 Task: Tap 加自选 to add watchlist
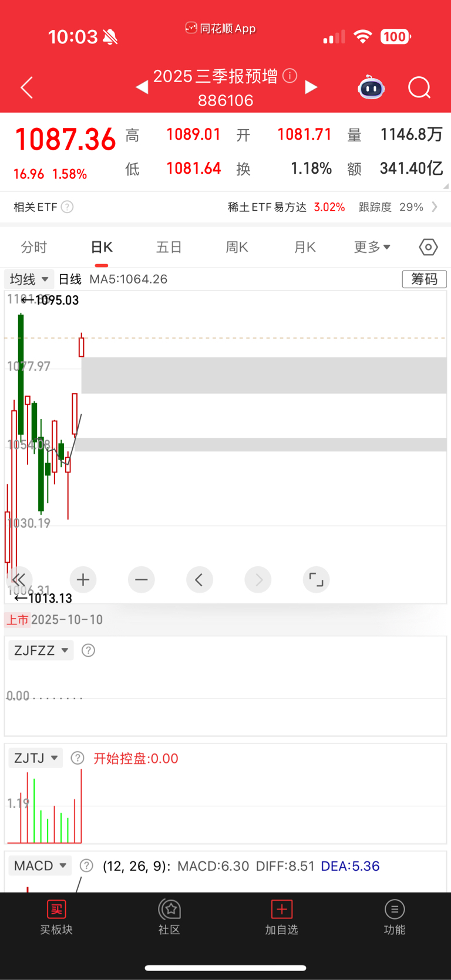282,918
